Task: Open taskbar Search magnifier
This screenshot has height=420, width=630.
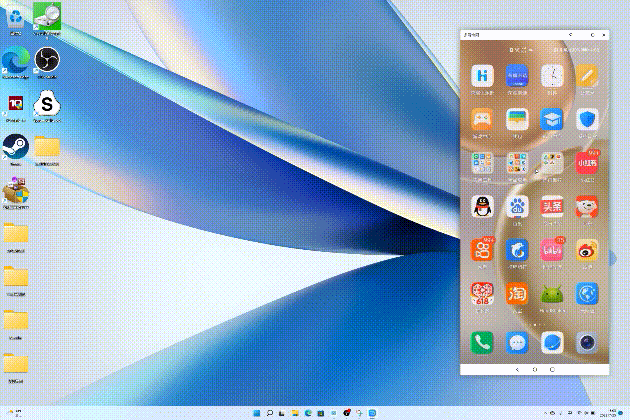Action: pos(271,412)
